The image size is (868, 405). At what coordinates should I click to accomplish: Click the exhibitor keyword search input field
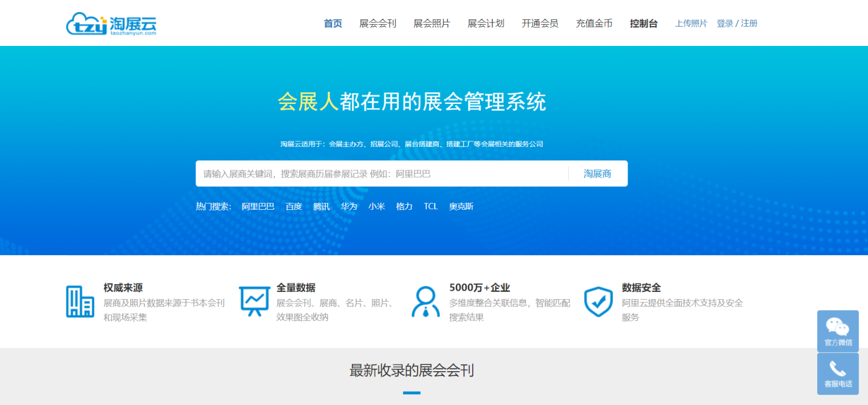tap(381, 173)
